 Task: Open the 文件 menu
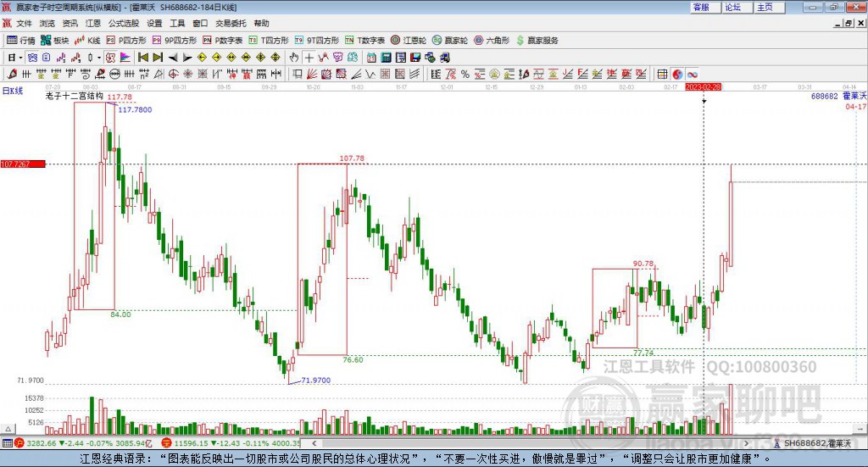pos(24,23)
